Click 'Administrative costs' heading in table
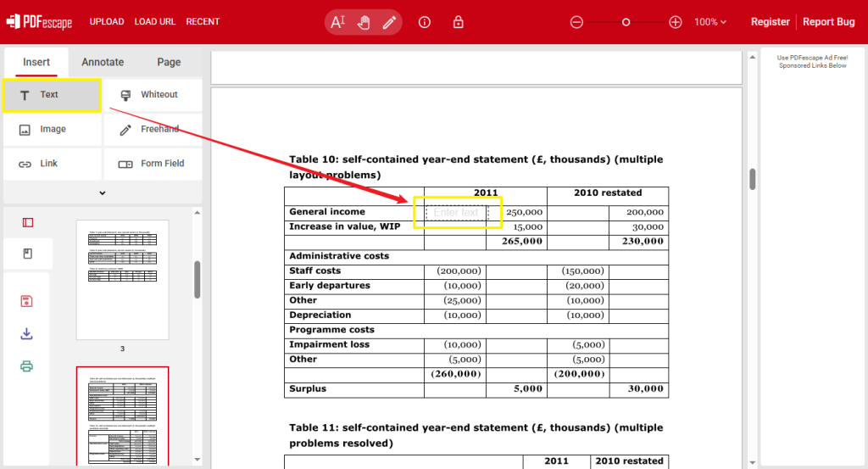The height and width of the screenshot is (469, 868). (339, 256)
